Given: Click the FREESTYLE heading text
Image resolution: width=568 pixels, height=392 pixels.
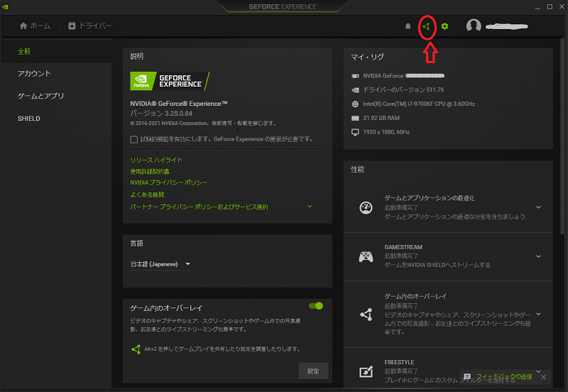Looking at the screenshot, I should click(399, 362).
